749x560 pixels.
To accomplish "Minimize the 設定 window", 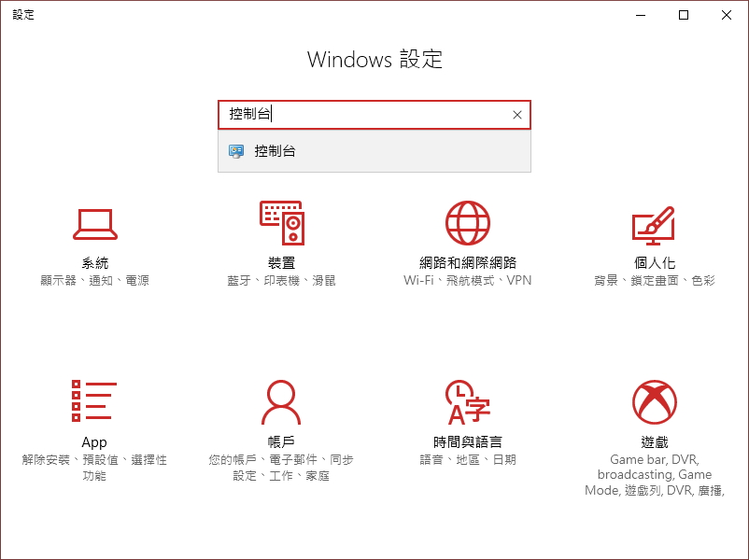I will (x=641, y=15).
